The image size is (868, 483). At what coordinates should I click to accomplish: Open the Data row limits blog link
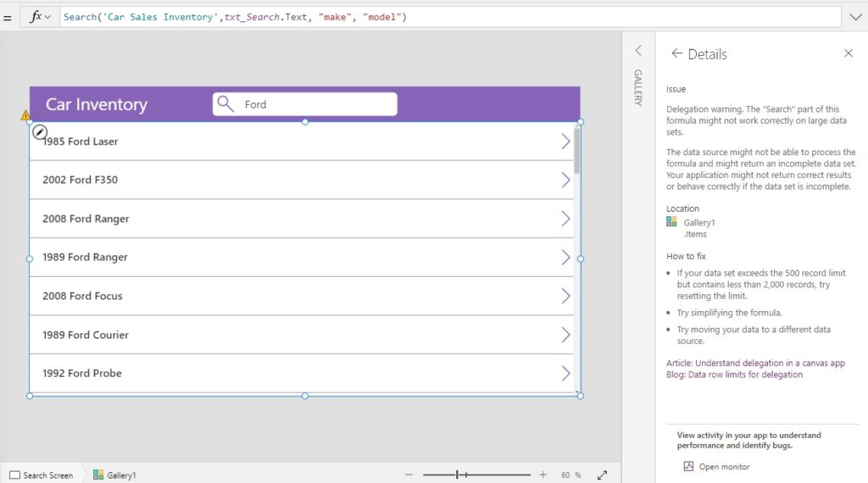click(734, 375)
